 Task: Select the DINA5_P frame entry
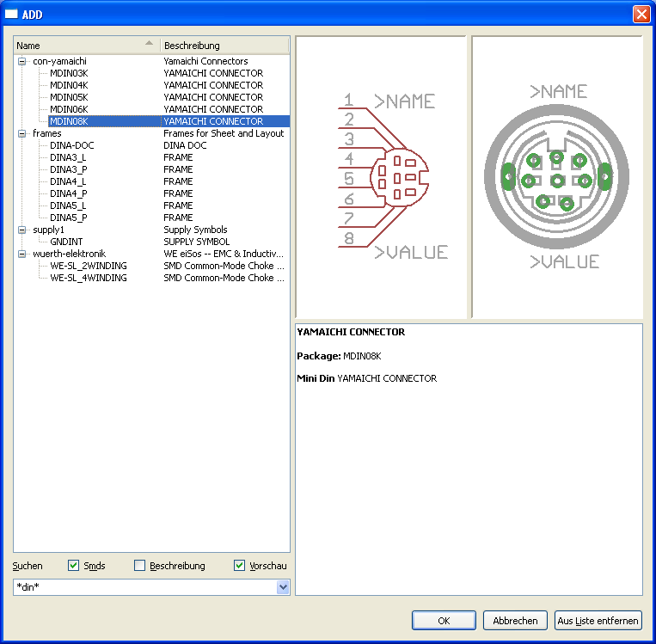coord(69,218)
